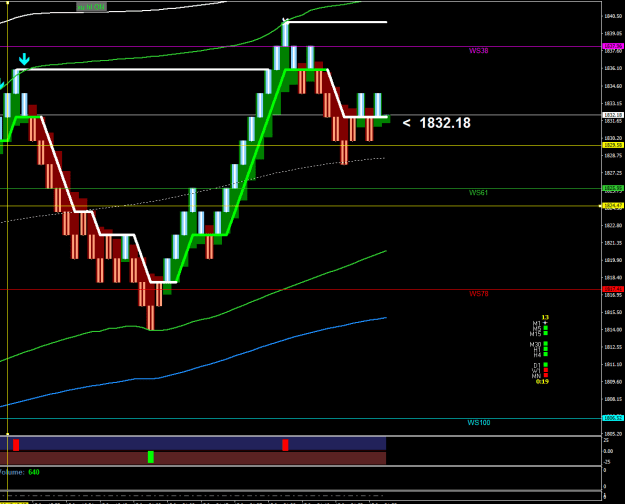Viewport: 625px width, 504px height.
Task: Click the green price tag beside WS61 line
Action: 613,188
